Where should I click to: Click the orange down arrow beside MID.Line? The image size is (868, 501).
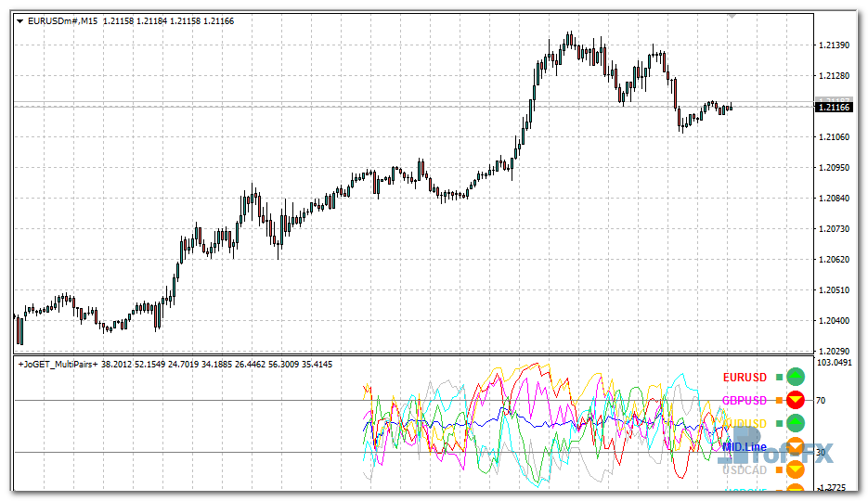[x=795, y=446]
